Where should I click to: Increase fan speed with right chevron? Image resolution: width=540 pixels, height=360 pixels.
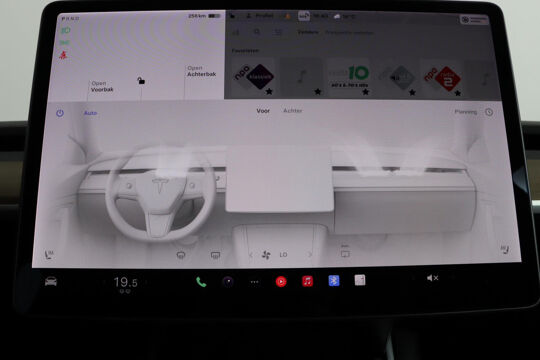tap(310, 255)
